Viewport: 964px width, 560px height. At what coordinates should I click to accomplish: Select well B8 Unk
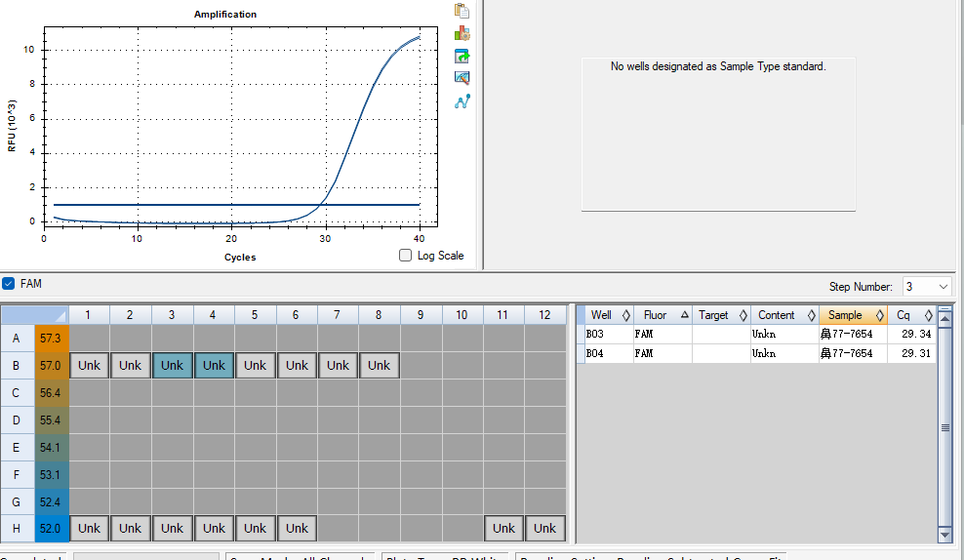(380, 365)
